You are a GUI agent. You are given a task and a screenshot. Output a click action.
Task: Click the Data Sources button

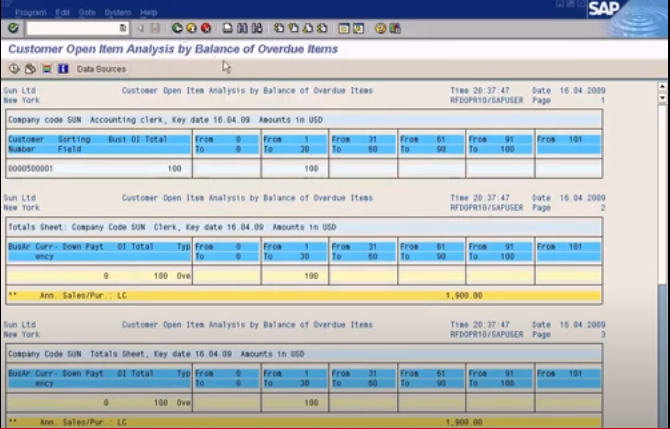(101, 69)
